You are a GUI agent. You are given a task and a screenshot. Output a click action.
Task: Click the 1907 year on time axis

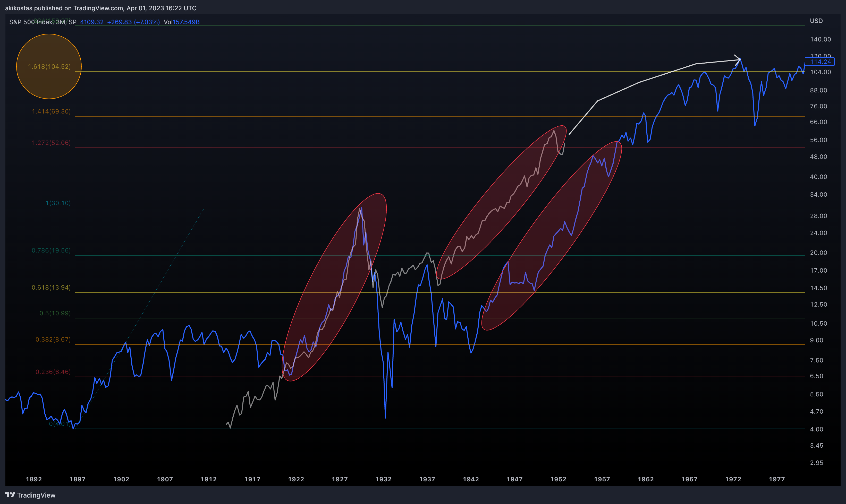(165, 479)
